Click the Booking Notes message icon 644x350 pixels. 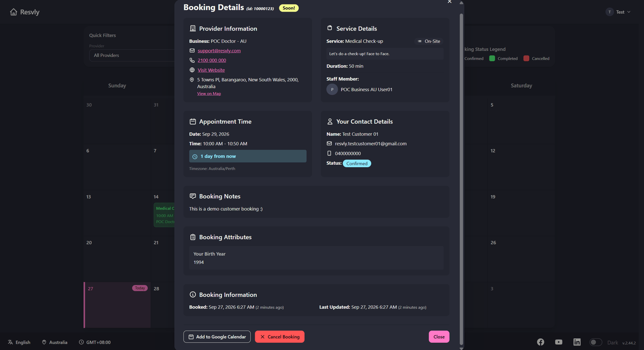tap(193, 196)
